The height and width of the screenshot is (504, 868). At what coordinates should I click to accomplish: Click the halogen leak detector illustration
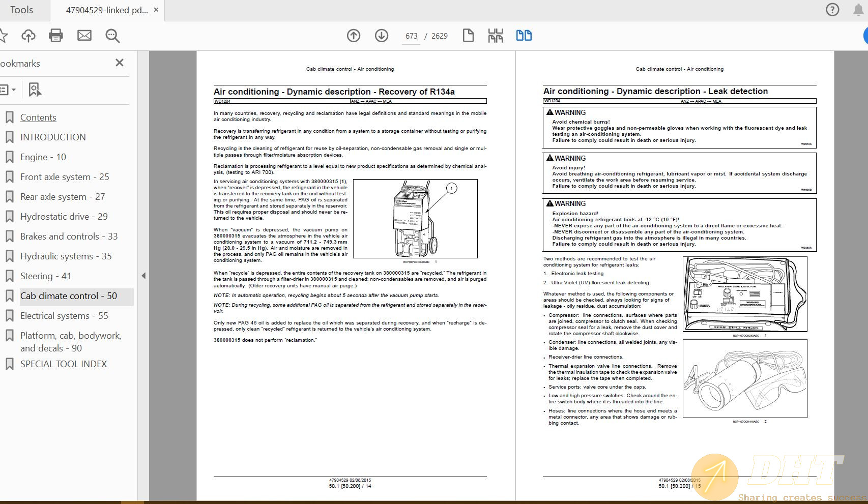pos(745,294)
